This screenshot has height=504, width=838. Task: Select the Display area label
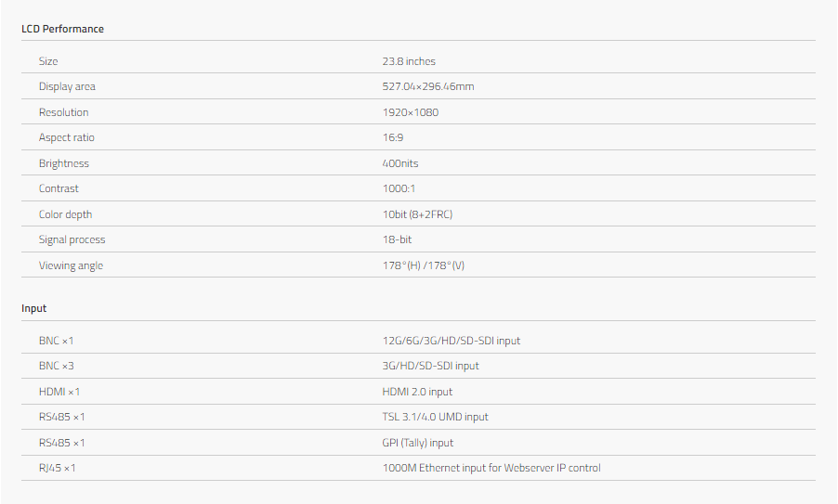point(67,86)
